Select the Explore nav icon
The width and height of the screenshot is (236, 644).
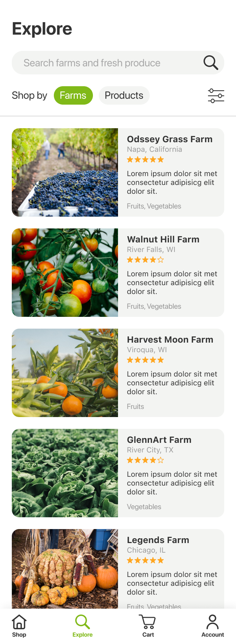83,622
